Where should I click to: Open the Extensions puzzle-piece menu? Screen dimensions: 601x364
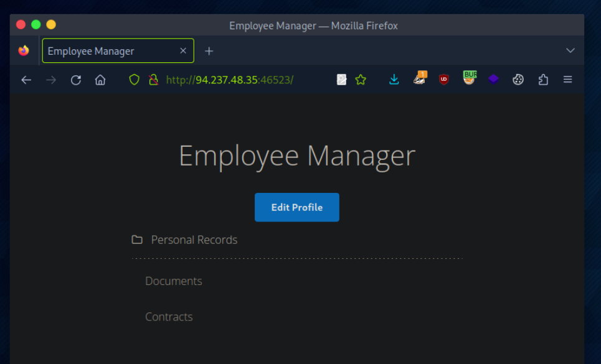[x=543, y=80]
